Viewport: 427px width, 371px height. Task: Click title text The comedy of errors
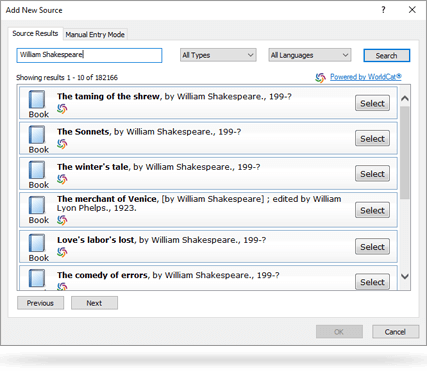[x=102, y=275]
